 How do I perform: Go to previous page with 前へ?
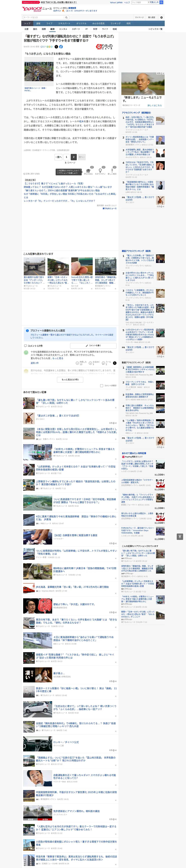[x=59, y=157]
